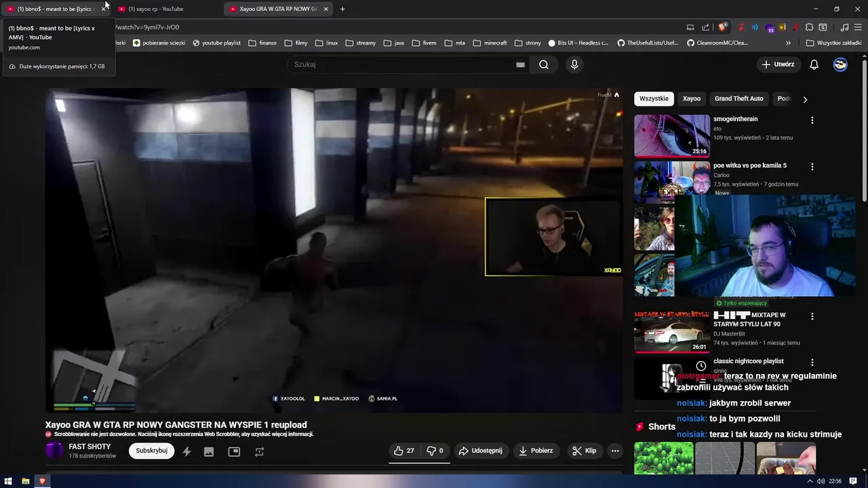Click the Pobierz download button
Screen dimensions: 868x488
[x=536, y=451]
